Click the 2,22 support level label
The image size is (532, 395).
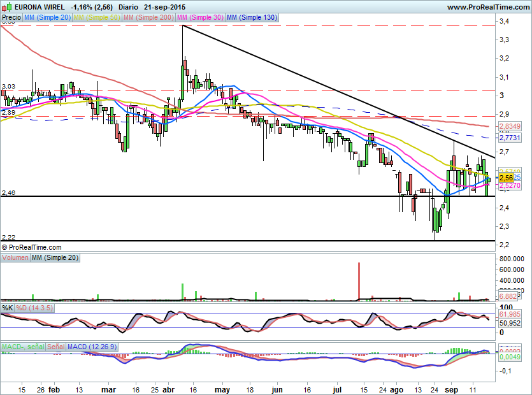8,237
